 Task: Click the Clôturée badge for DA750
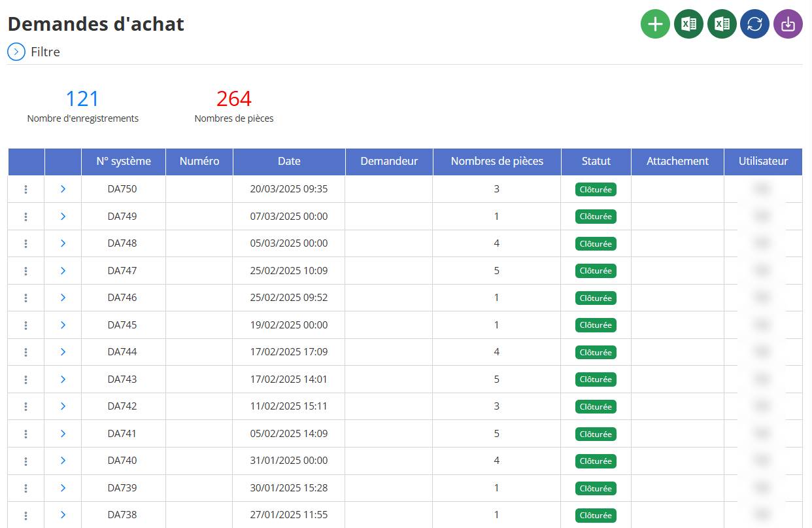coord(596,189)
